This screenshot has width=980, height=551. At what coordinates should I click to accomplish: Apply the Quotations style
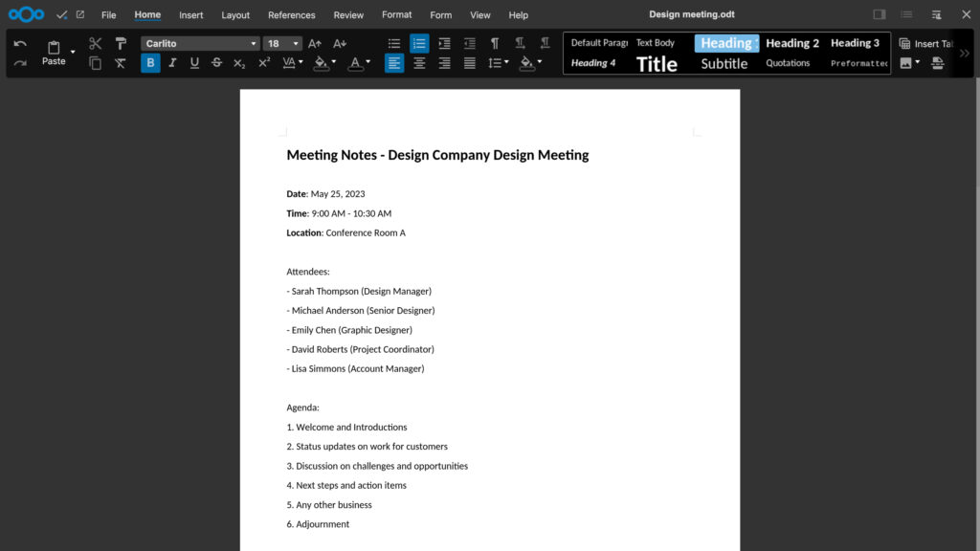point(788,63)
